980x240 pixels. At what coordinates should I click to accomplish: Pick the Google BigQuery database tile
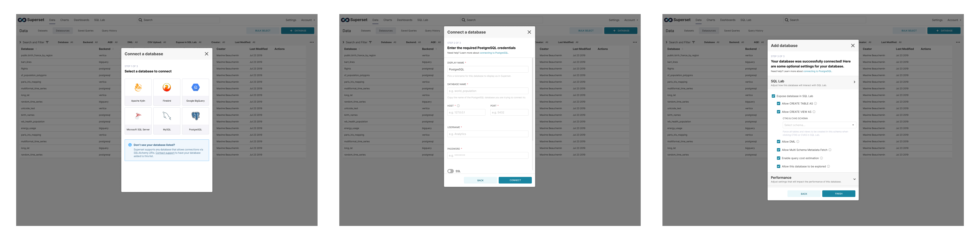click(x=196, y=88)
